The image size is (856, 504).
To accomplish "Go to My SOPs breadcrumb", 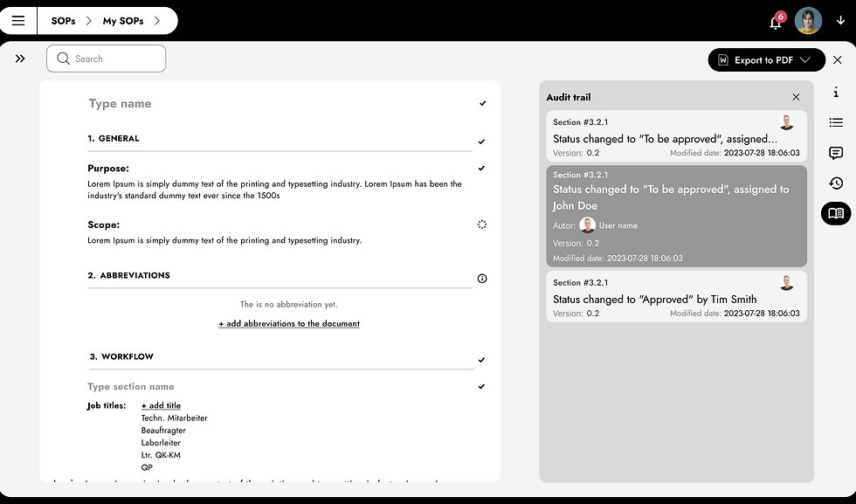I will point(123,21).
